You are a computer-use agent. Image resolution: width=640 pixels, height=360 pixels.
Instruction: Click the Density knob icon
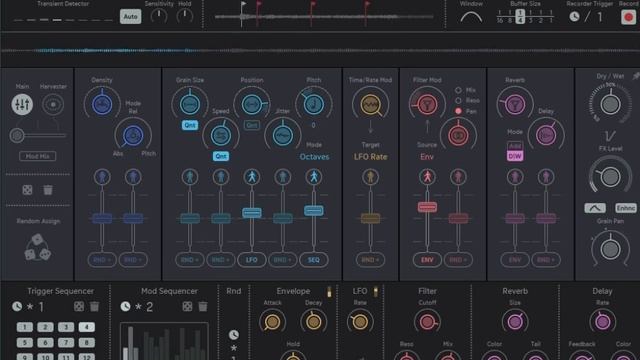click(x=102, y=104)
